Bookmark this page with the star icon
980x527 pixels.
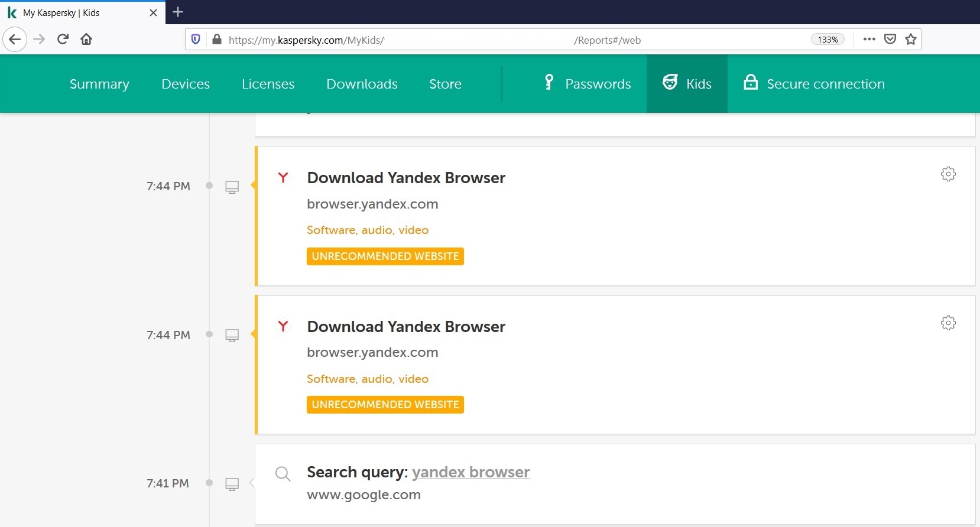click(910, 40)
